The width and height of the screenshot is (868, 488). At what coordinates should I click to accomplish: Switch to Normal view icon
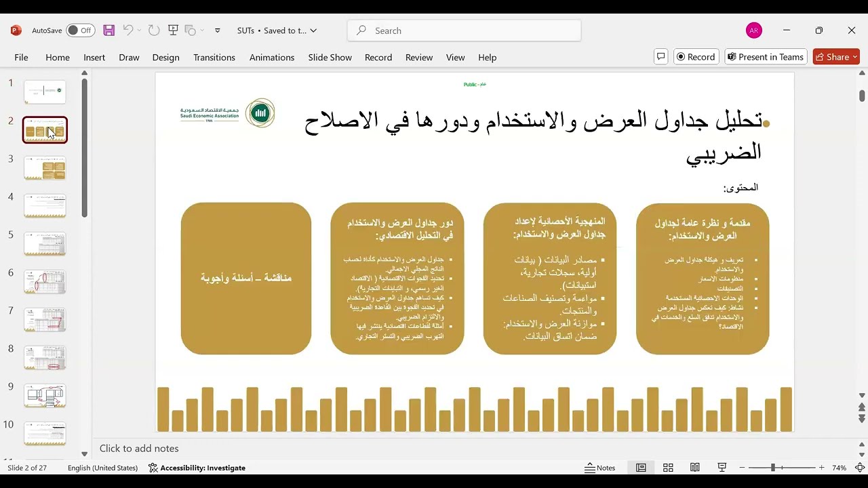tap(641, 468)
